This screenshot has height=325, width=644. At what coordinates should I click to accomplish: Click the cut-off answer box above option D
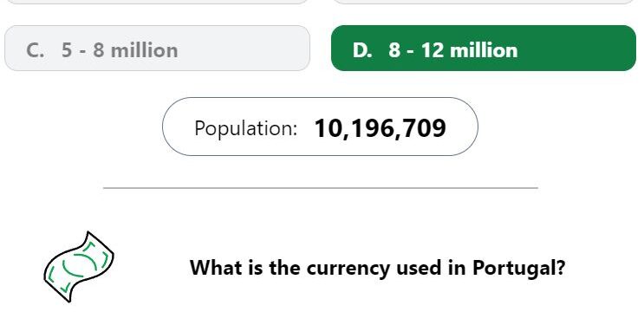pos(484,2)
